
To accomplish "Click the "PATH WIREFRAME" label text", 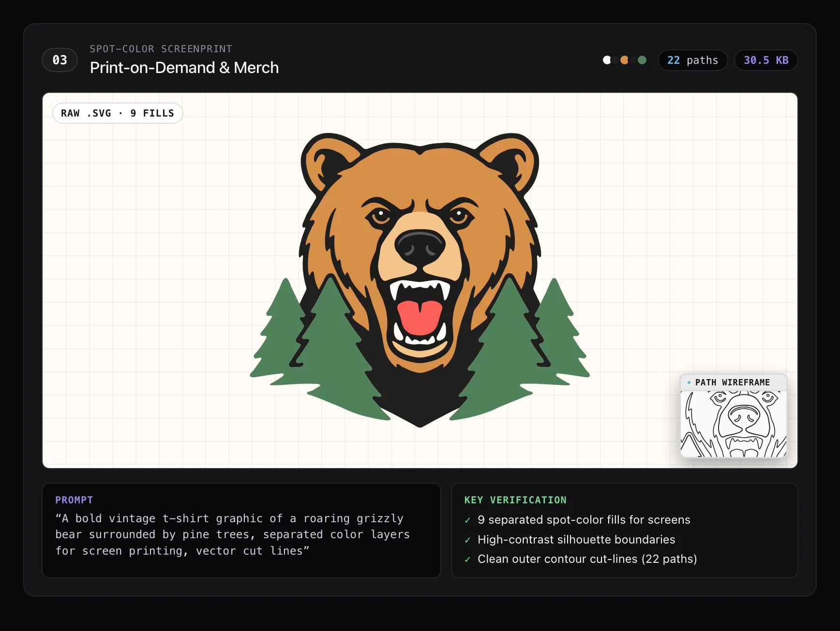I will pyautogui.click(x=732, y=382).
